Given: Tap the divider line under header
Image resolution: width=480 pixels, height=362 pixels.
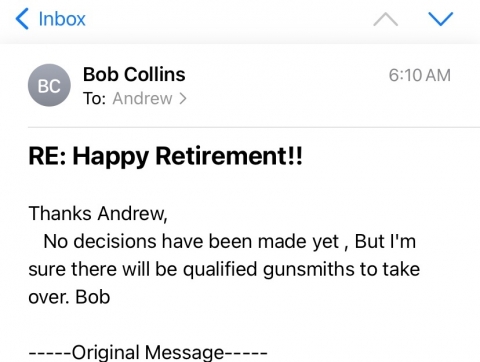Looking at the screenshot, I should pyautogui.click(x=254, y=127).
